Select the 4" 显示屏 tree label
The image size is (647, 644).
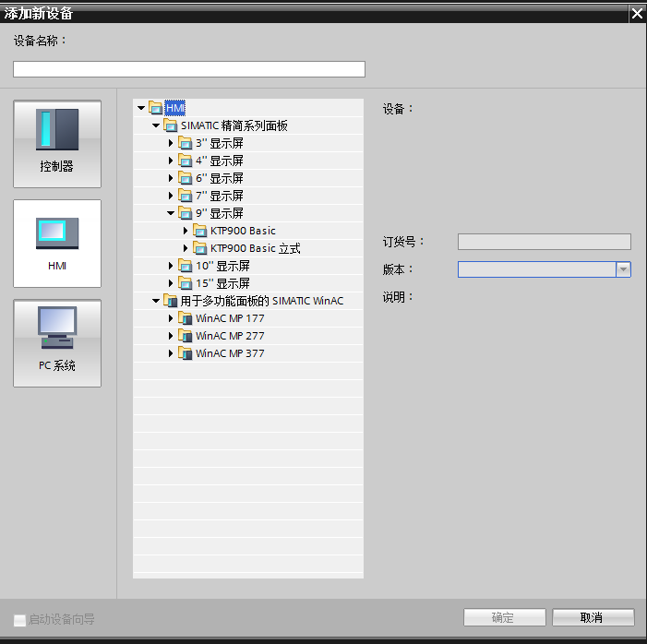point(219,161)
